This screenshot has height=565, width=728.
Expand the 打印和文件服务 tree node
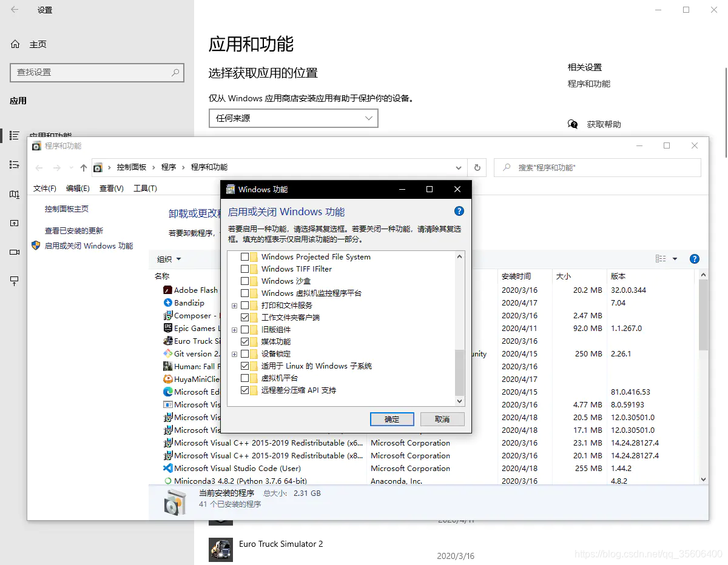coord(234,305)
